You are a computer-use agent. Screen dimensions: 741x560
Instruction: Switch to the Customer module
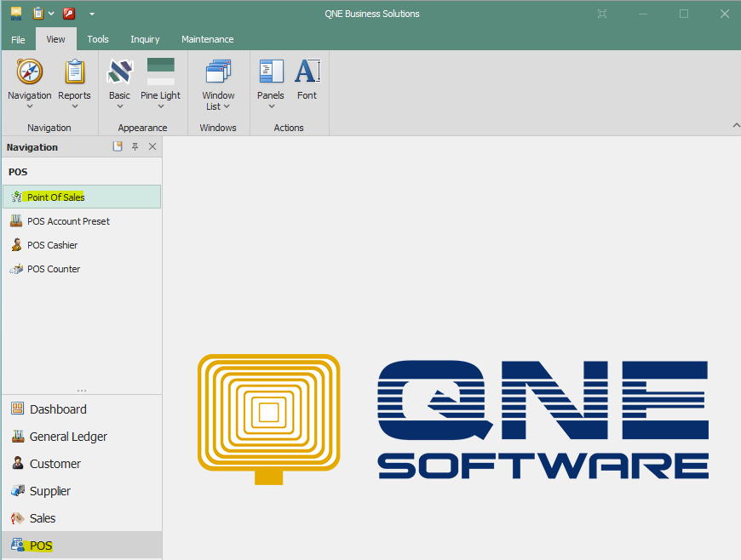point(82,464)
